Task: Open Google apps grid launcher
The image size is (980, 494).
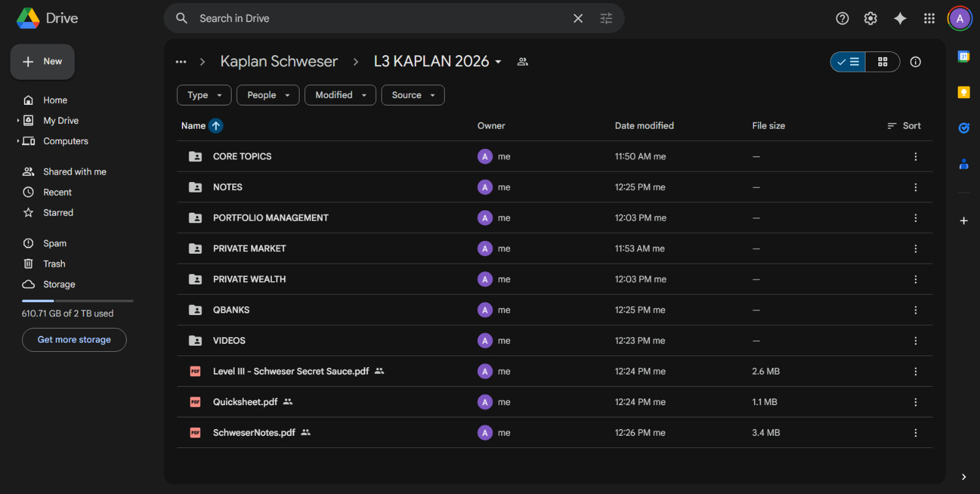Action: pos(929,18)
